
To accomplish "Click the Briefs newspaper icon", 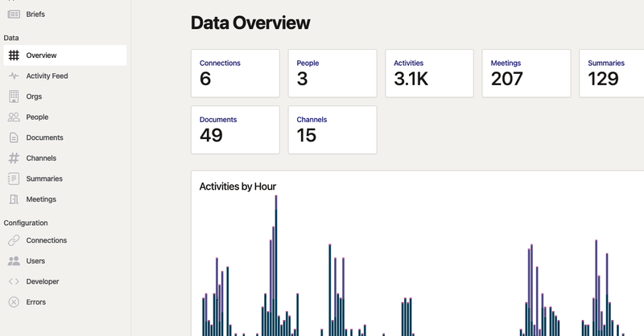I will (x=14, y=14).
